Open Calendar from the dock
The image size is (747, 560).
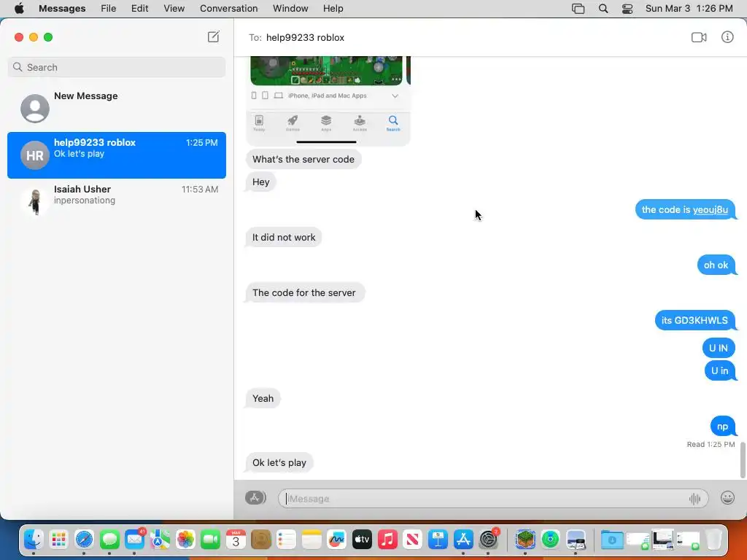[x=236, y=540]
